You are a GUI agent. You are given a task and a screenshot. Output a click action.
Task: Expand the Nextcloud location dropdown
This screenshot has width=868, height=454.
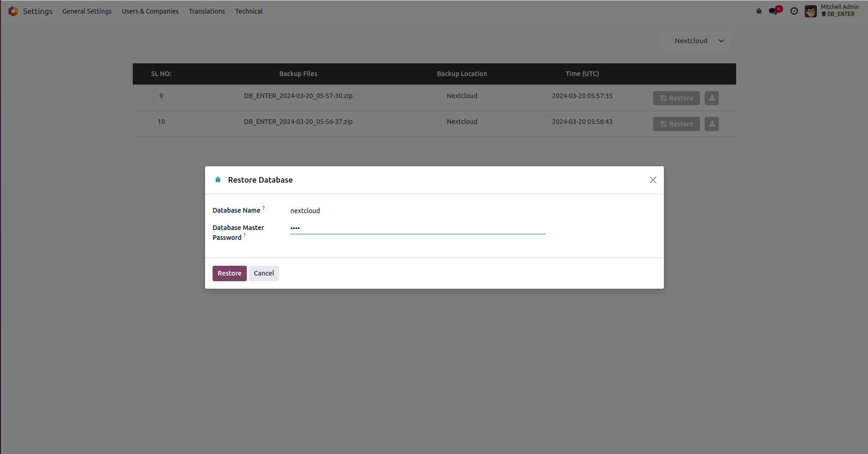coord(699,41)
